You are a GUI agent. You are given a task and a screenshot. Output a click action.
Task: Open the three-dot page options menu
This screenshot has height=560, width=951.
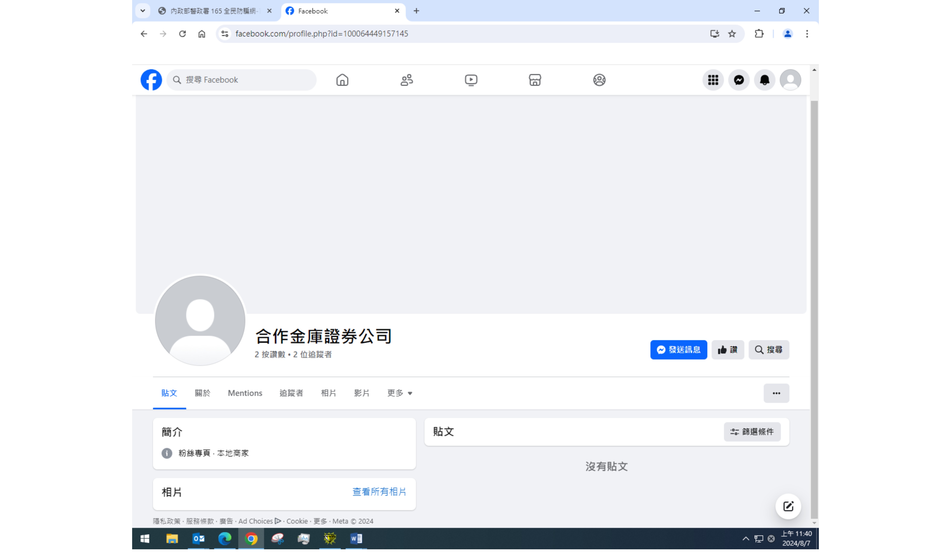776,393
